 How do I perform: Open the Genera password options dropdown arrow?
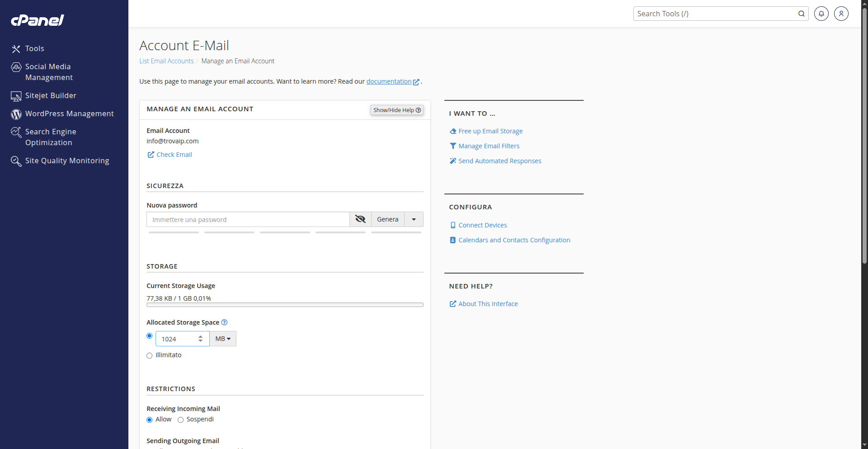pos(414,219)
